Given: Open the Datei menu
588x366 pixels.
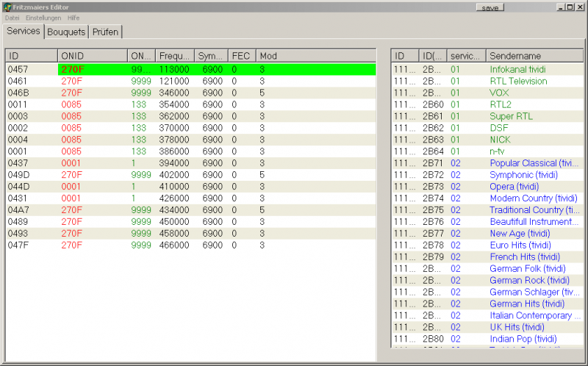Looking at the screenshot, I should (12, 18).
